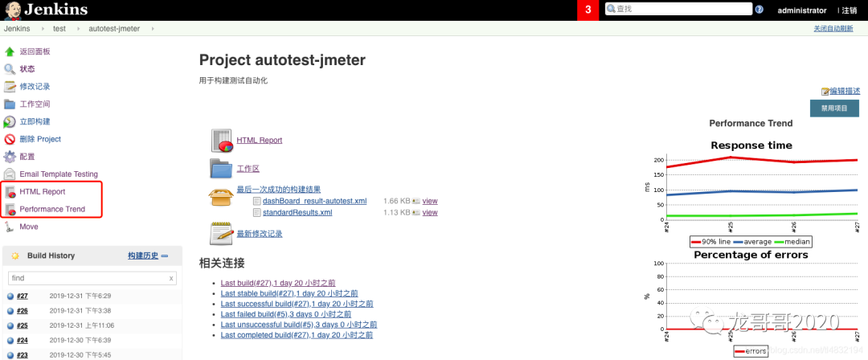The height and width of the screenshot is (360, 868).
Task: Click the blue status ball for build #24
Action: tap(10, 341)
